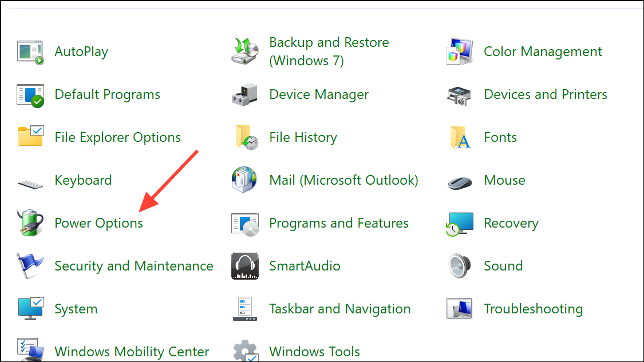Open Mail (Microsoft Outlook)
Screen dimensions: 644x362
[x=343, y=180]
